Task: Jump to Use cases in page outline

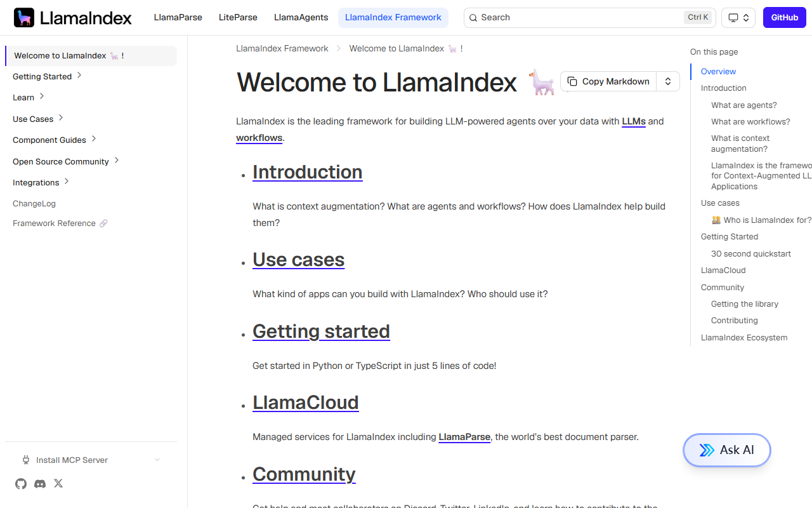Action: (720, 203)
